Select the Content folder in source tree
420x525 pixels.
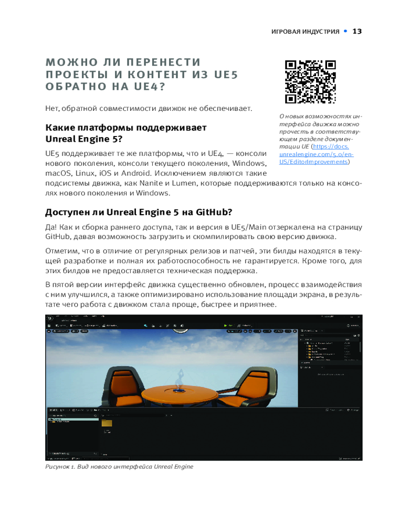point(55,419)
